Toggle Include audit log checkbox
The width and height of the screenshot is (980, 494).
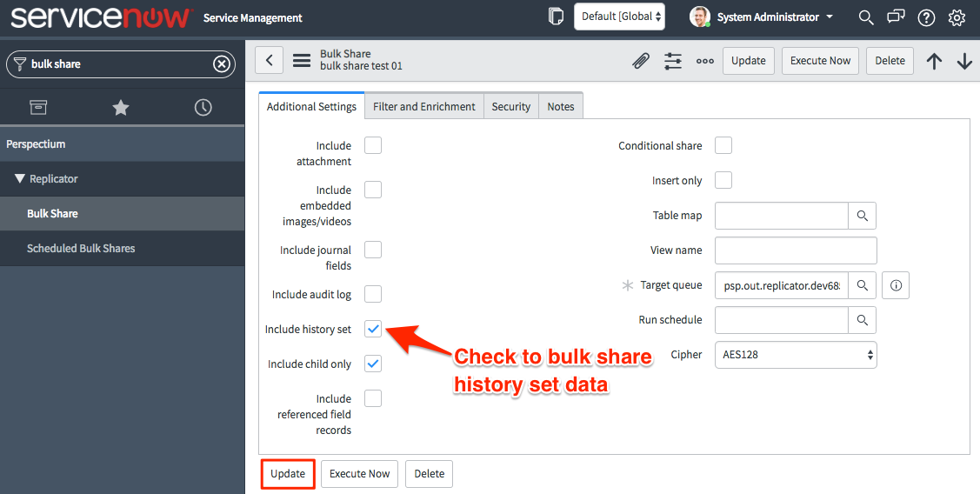pyautogui.click(x=373, y=294)
